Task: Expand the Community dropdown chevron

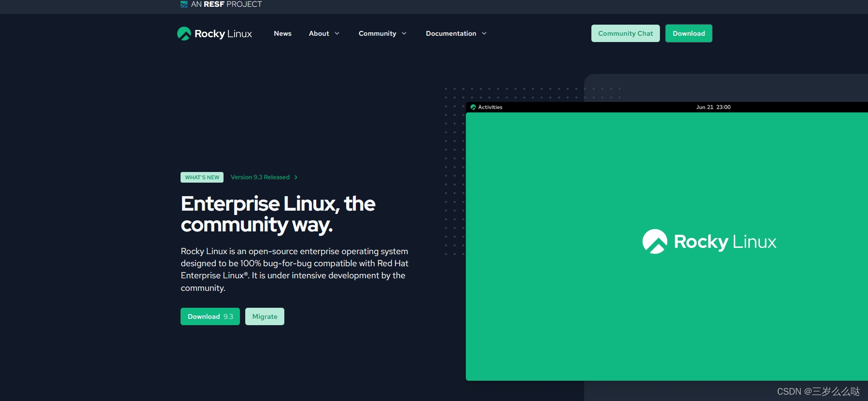Action: point(404,33)
